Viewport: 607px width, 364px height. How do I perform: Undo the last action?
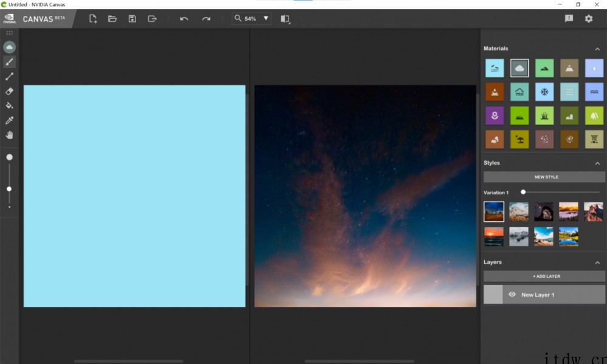pyautogui.click(x=184, y=19)
